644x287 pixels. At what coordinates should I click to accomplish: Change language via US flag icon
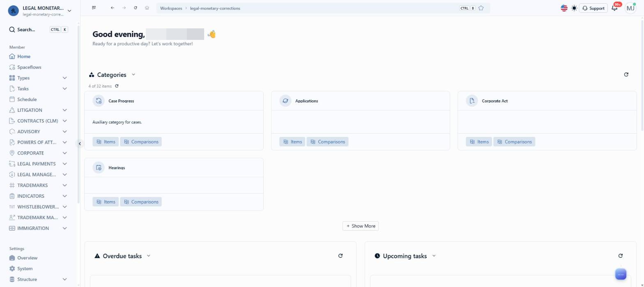click(x=564, y=8)
